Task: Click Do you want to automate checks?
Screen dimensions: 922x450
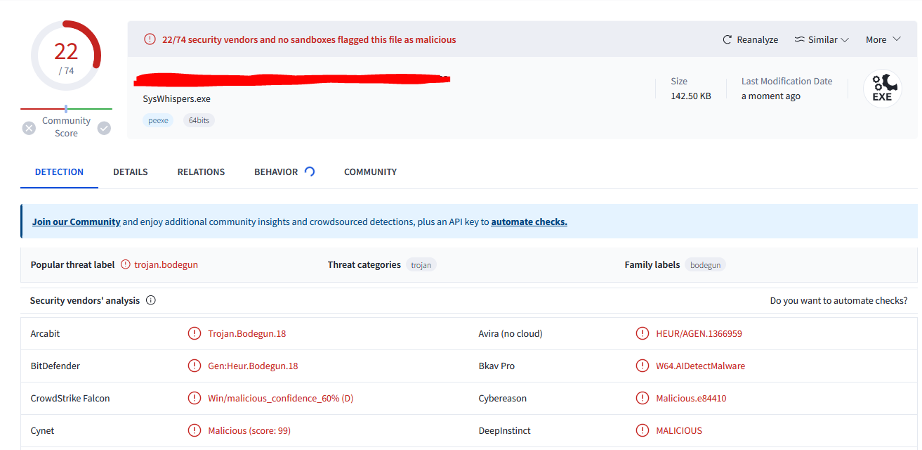Action: click(839, 301)
